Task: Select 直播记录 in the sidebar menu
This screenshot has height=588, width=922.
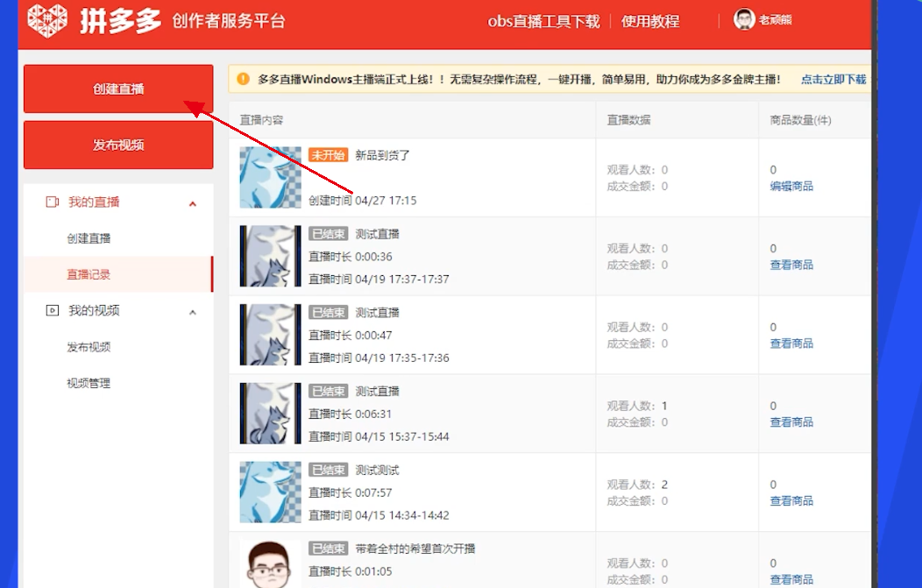Action: (89, 274)
